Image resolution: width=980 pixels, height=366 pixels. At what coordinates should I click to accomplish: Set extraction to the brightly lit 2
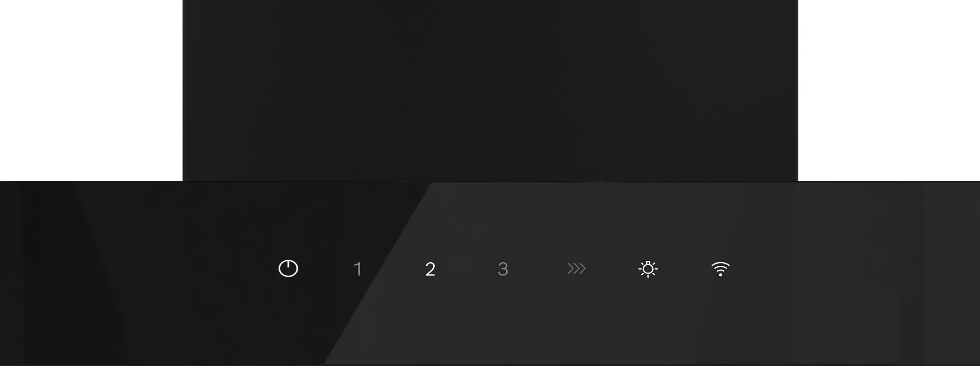(x=430, y=269)
